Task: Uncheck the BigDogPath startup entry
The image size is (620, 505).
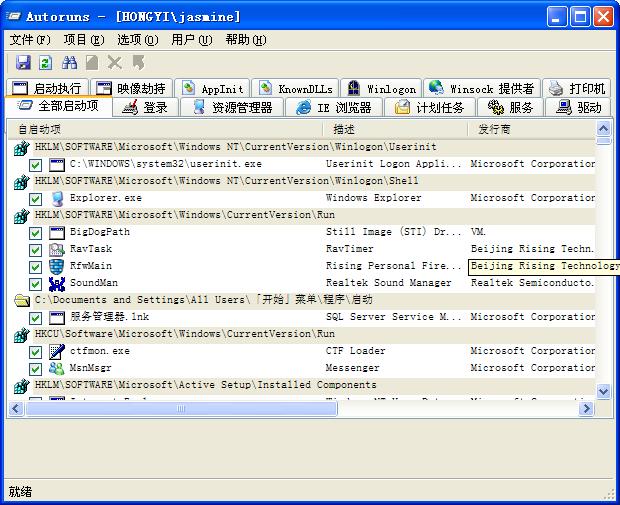Action: pyautogui.click(x=36, y=232)
